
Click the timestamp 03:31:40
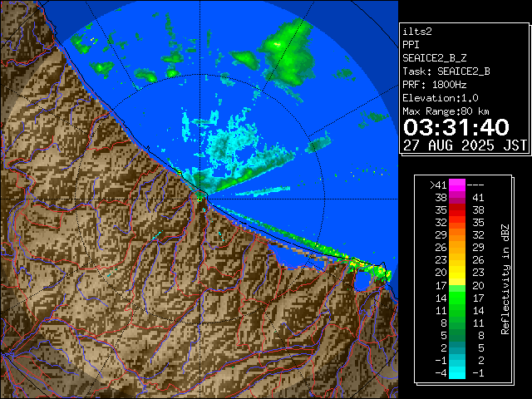pyautogui.click(x=456, y=127)
